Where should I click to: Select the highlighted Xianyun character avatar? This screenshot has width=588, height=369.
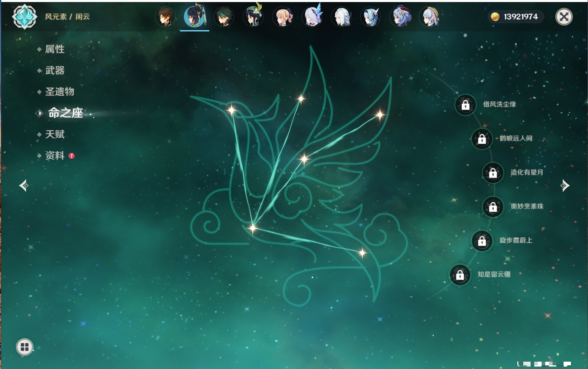[195, 16]
